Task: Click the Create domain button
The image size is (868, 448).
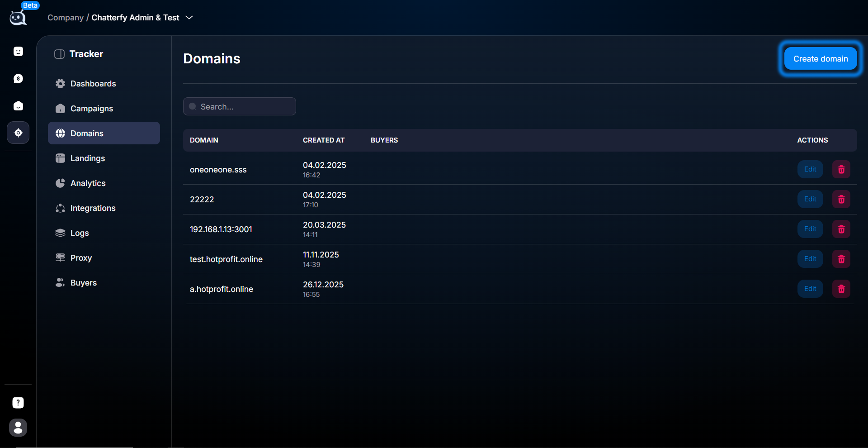Action: click(x=821, y=59)
